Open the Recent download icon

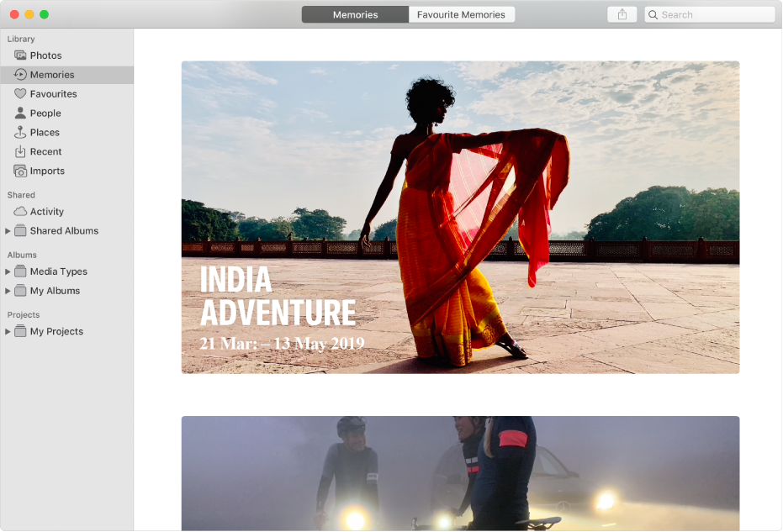click(20, 152)
